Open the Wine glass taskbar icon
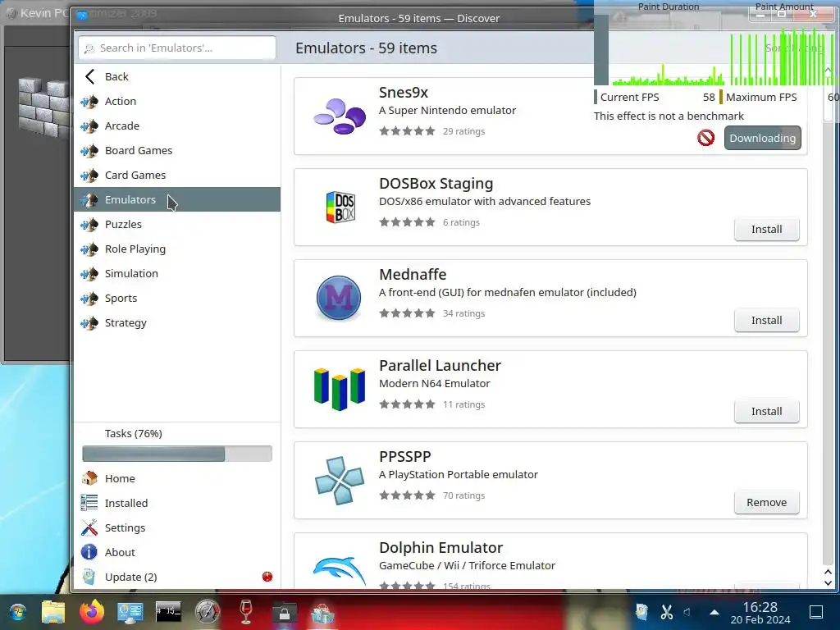 click(246, 612)
